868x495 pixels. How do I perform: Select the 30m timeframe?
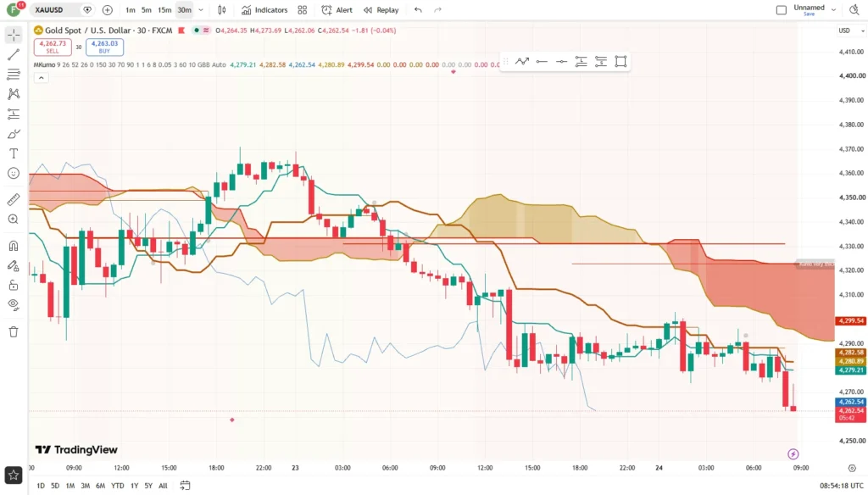click(184, 10)
